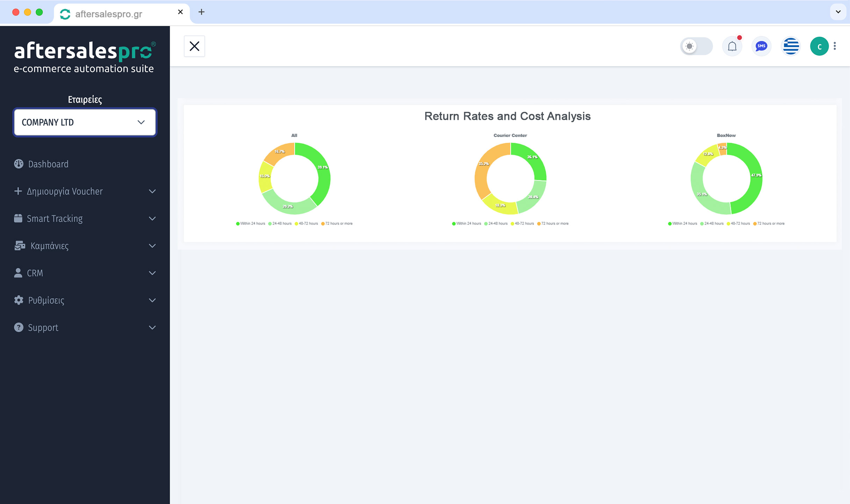Open a new browser tab
The width and height of the screenshot is (850, 504).
pyautogui.click(x=201, y=12)
